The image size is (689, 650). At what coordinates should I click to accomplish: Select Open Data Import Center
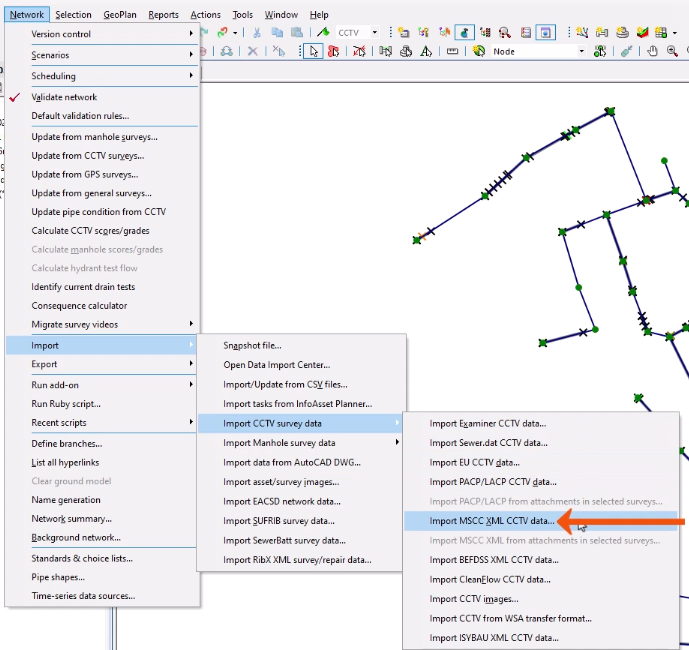click(x=300, y=365)
